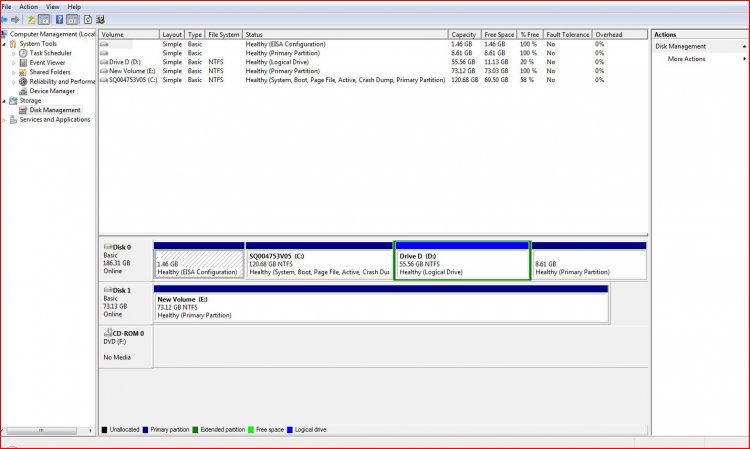Collapse the Disk Management actions section arrow
The height and width of the screenshot is (449, 750).
[x=744, y=46]
